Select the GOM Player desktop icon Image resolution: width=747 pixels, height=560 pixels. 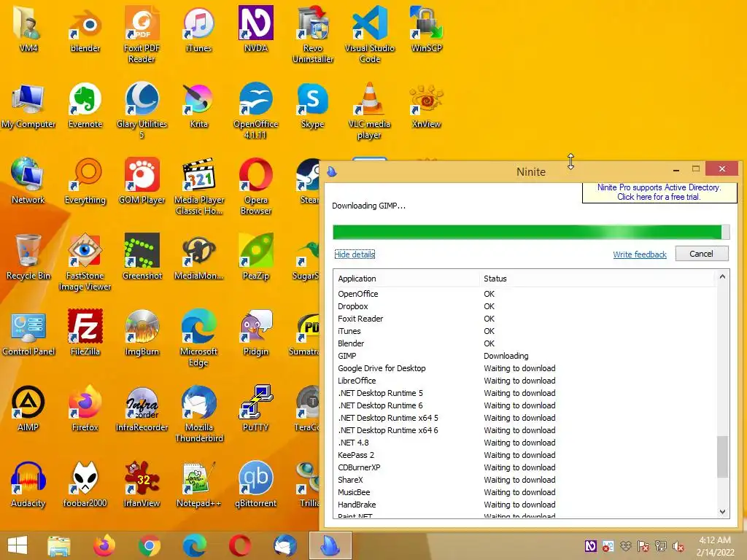pyautogui.click(x=142, y=182)
